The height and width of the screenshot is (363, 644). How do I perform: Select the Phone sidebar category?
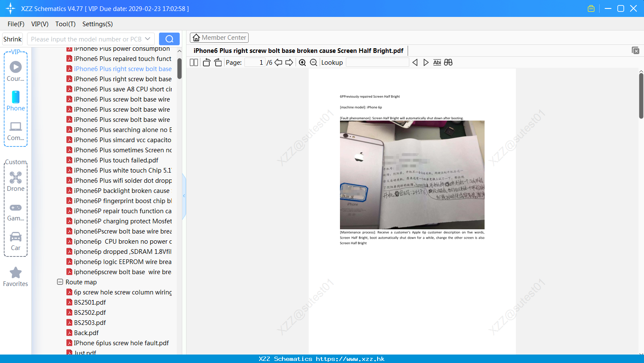click(16, 101)
